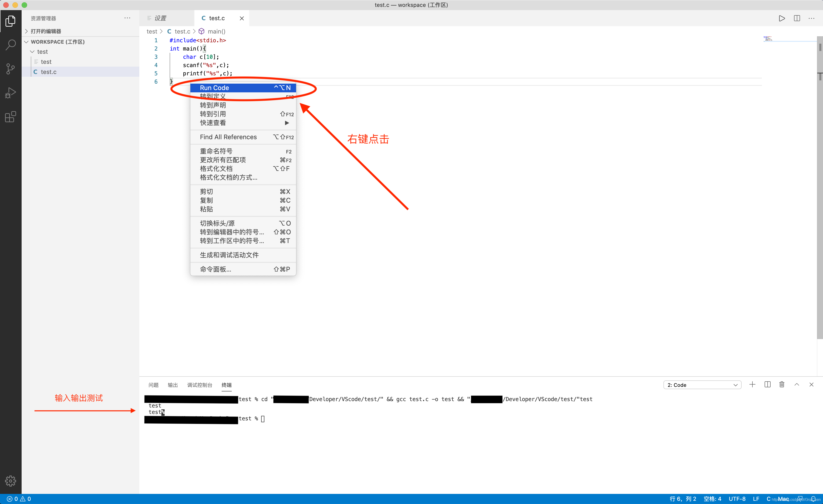Open Explorer panel more actions ellipsis
This screenshot has height=504, width=823.
127,18
